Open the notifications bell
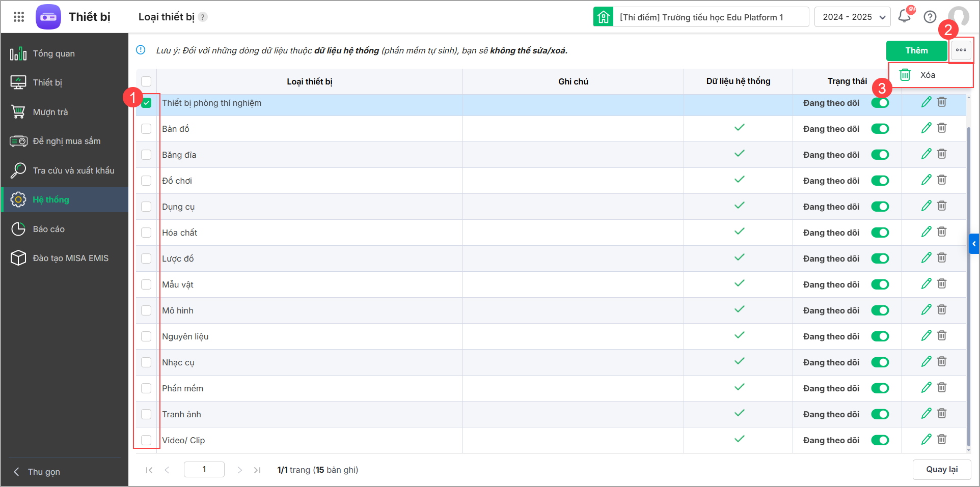 [905, 16]
